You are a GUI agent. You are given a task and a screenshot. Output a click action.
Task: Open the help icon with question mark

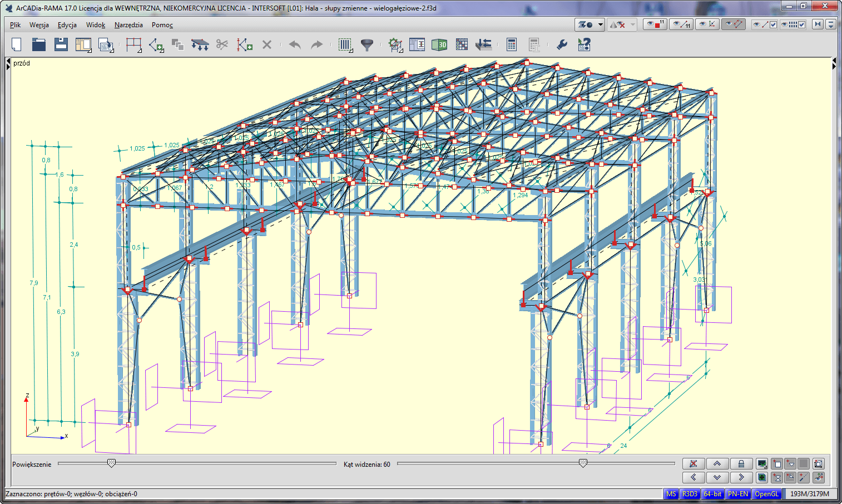coord(583,44)
